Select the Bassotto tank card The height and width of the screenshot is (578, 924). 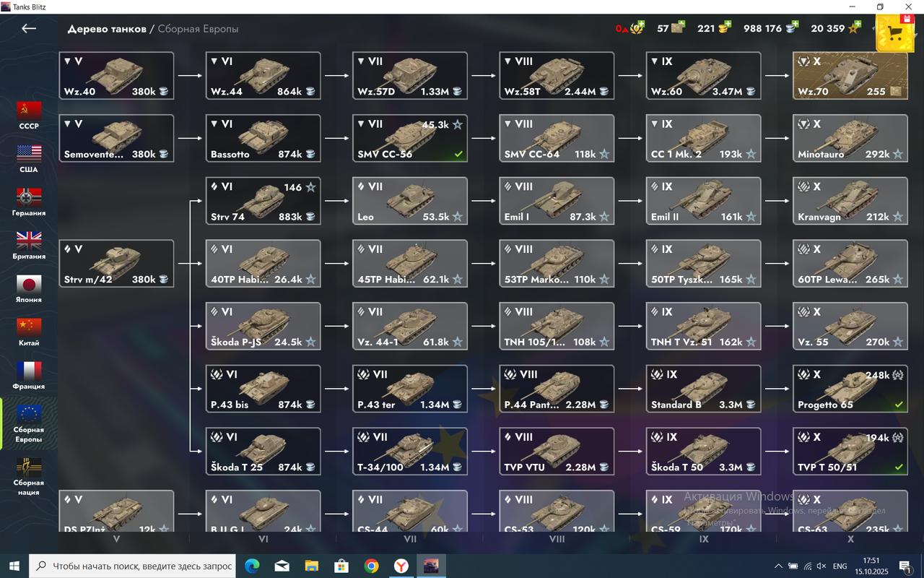click(263, 138)
